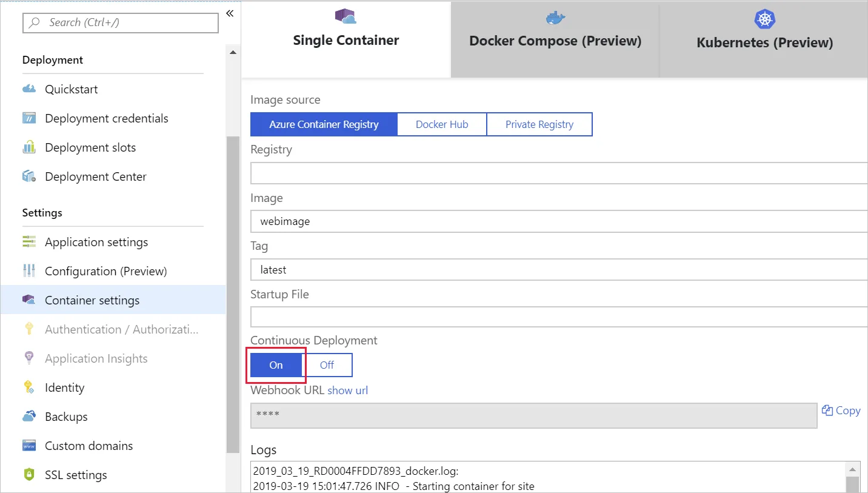The height and width of the screenshot is (493, 868).
Task: Click the Single Container tab icon
Action: pos(346,16)
